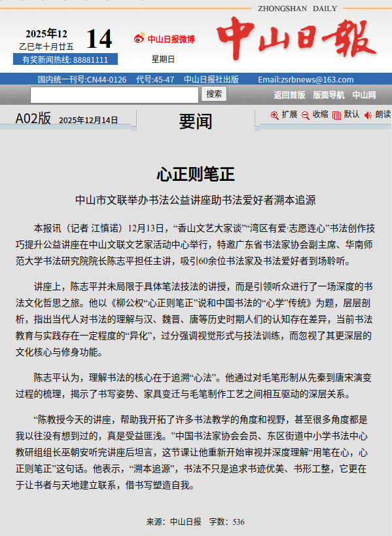This screenshot has height=536, width=392.
Task: Click the 要闻 section heading
Action: pyautogui.click(x=196, y=121)
